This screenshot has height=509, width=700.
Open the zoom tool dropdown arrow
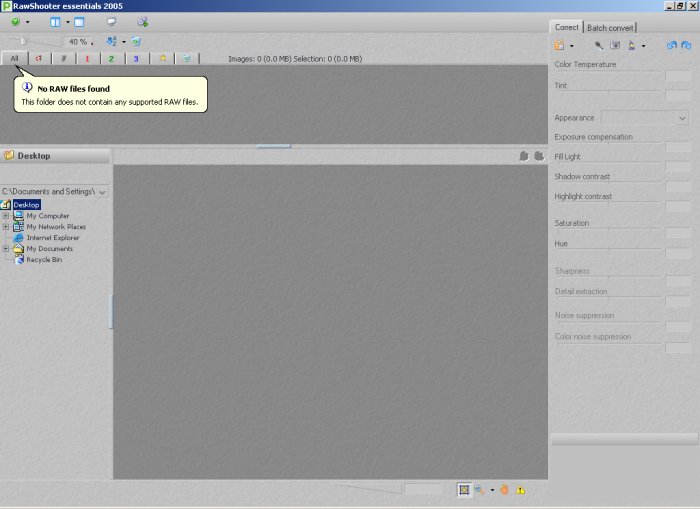coord(492,490)
